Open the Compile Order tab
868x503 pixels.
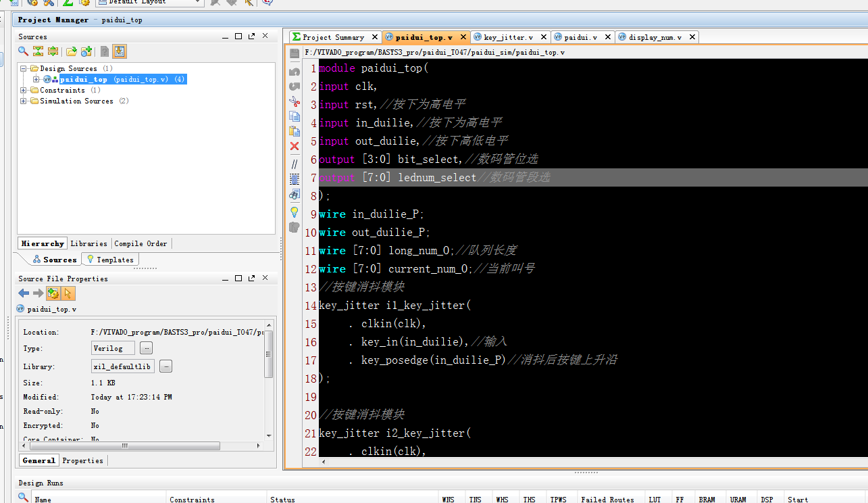click(x=141, y=243)
